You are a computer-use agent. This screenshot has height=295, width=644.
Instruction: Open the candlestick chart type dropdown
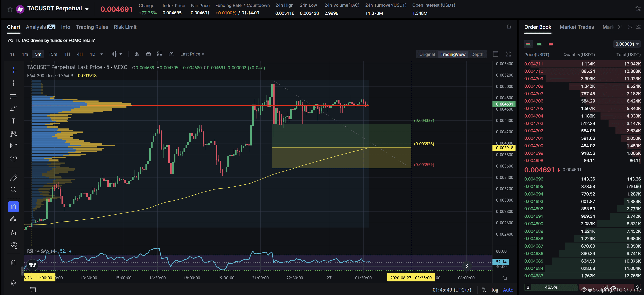click(x=117, y=54)
